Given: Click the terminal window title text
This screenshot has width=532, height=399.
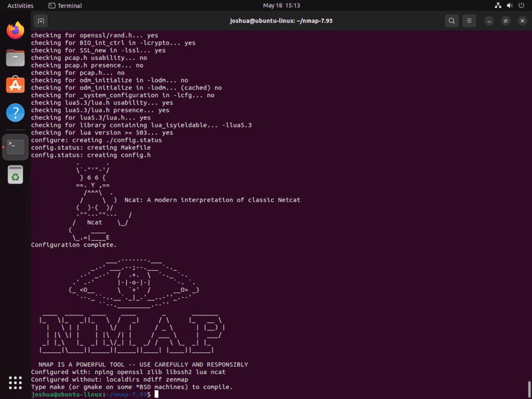Looking at the screenshot, I should [x=281, y=21].
